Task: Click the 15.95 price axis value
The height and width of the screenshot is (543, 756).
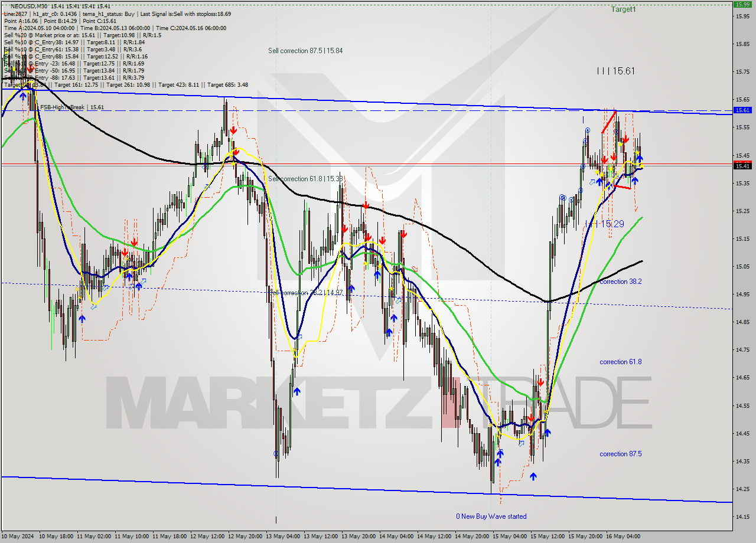Action: point(742,16)
